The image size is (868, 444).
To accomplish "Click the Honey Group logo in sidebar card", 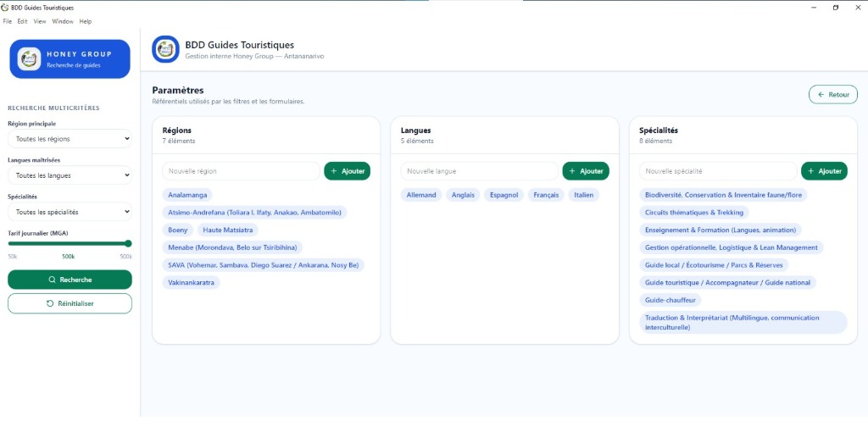I will point(30,58).
